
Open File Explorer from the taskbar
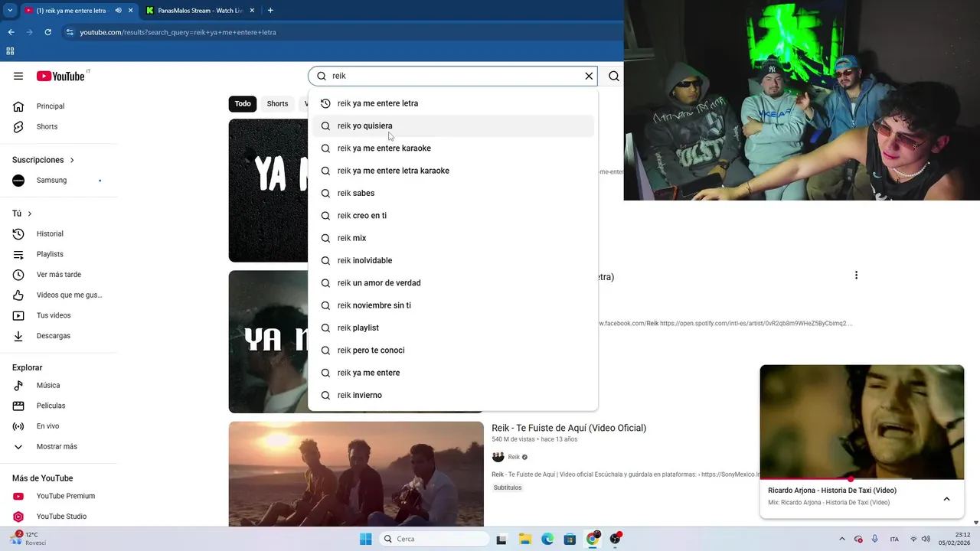(525, 539)
